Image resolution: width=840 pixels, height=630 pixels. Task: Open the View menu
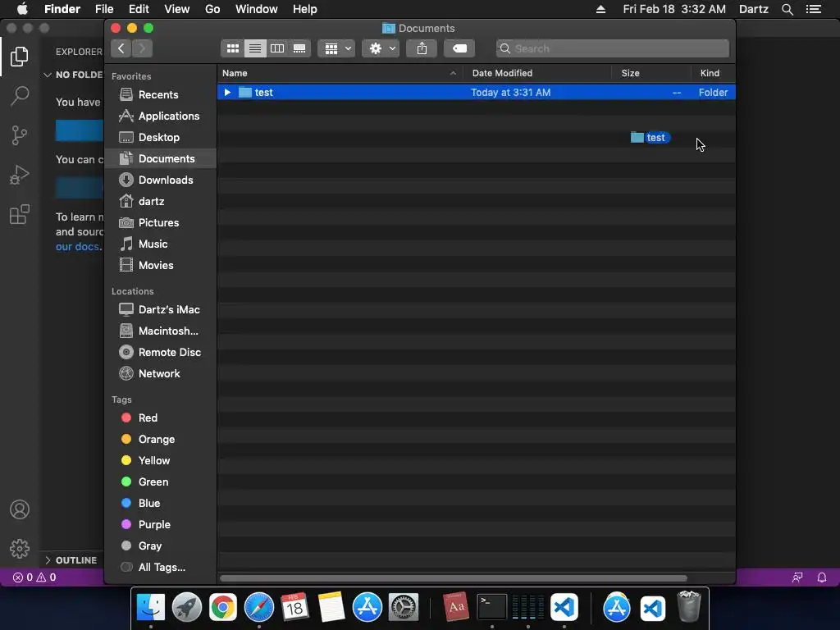(x=177, y=9)
